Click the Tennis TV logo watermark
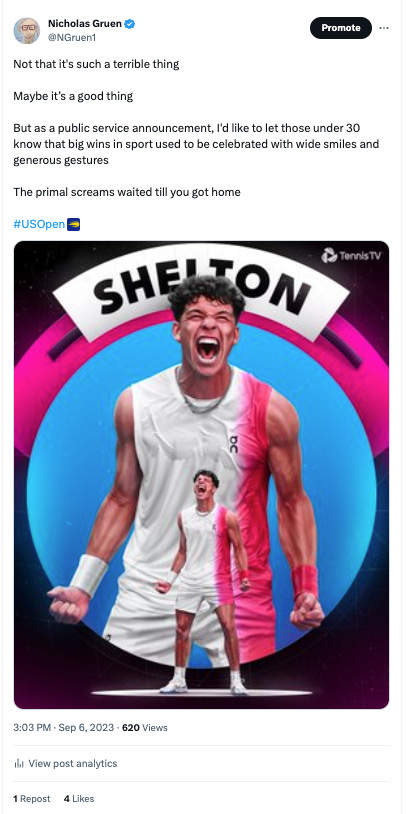Image resolution: width=406 pixels, height=814 pixels. 351,255
